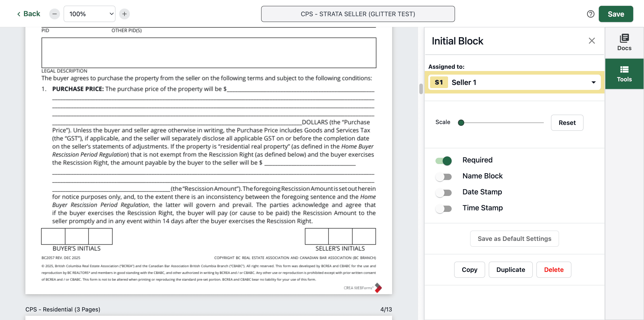
Task: Turn on the Date Stamp toggle
Action: pos(444,193)
